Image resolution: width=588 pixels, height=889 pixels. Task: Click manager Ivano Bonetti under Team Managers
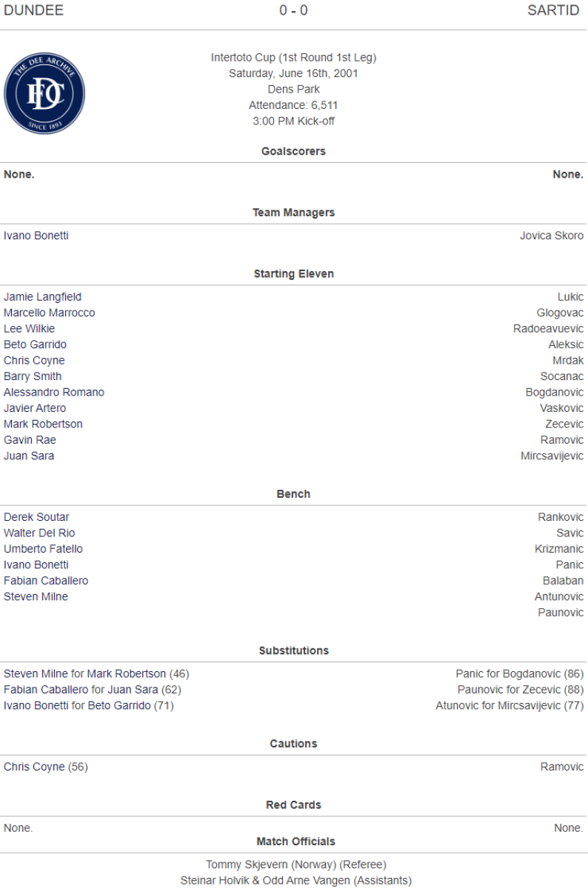(x=36, y=236)
